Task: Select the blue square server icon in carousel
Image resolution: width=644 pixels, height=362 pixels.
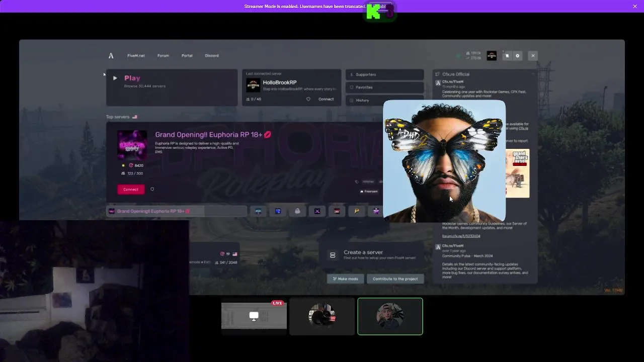Action: (x=278, y=211)
